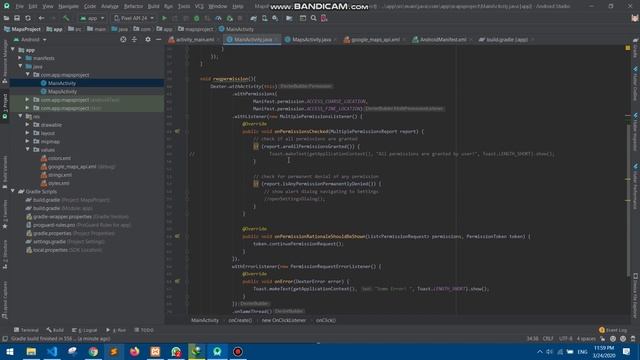
Task: Open the AVD Manager icon
Action: click(264, 18)
